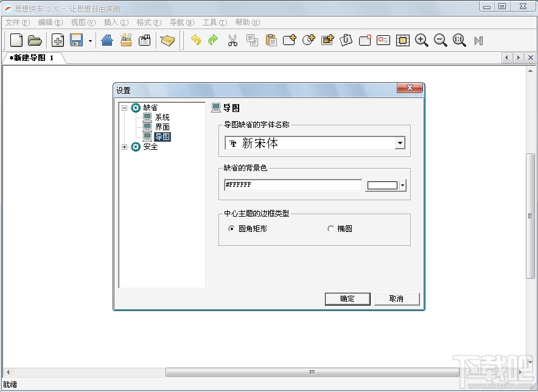Delete topic using box with red X
The width and height of the screenshot is (538, 392).
pyautogui.click(x=365, y=40)
